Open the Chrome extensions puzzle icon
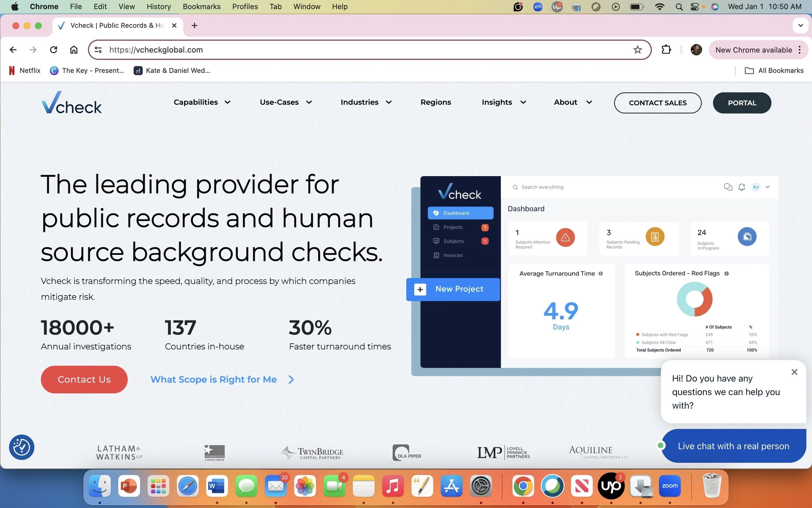The image size is (812, 508). (666, 50)
